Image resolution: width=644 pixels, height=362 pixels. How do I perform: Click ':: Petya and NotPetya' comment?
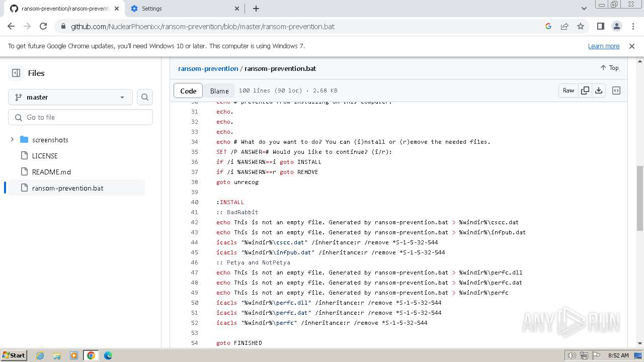[x=253, y=262]
